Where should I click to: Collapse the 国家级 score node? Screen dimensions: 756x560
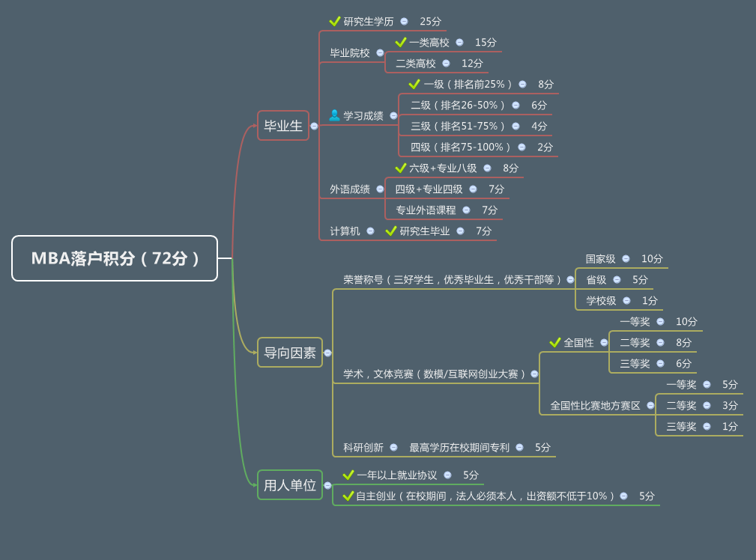626,259
